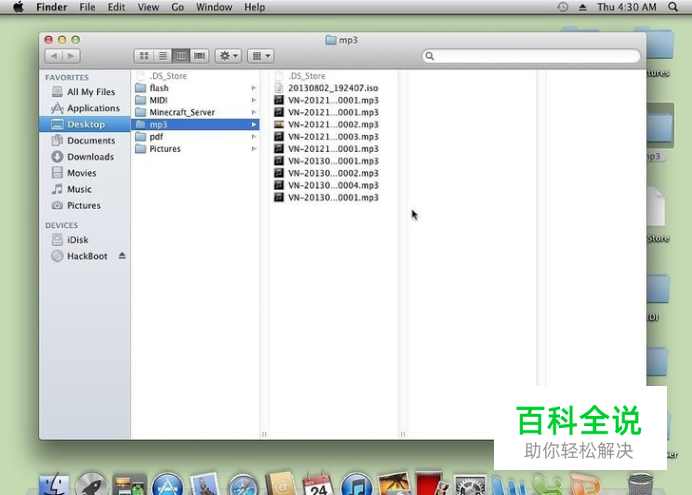The height and width of the screenshot is (495, 692).
Task: Click the mp3 folder icon in title bar
Action: point(331,40)
